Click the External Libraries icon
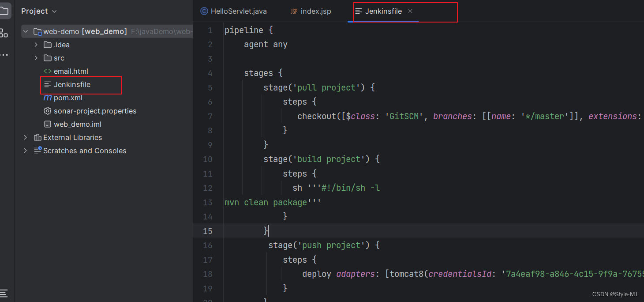The height and width of the screenshot is (302, 644). pos(37,137)
